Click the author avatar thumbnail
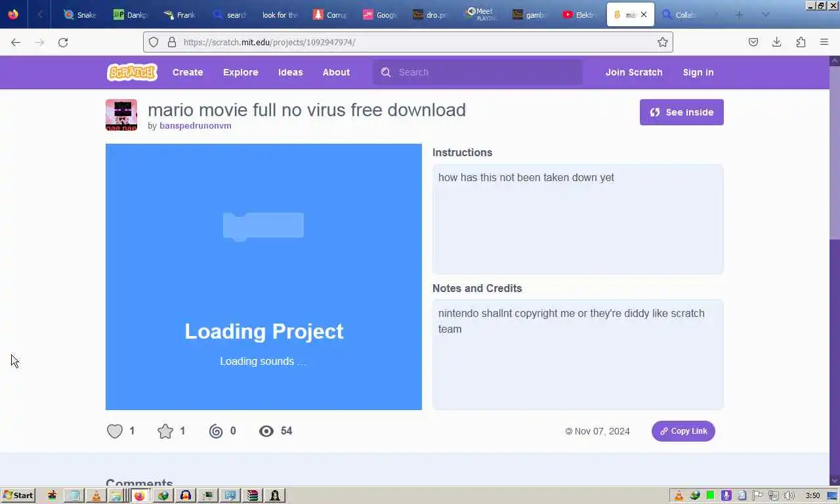The image size is (840, 504). click(121, 115)
